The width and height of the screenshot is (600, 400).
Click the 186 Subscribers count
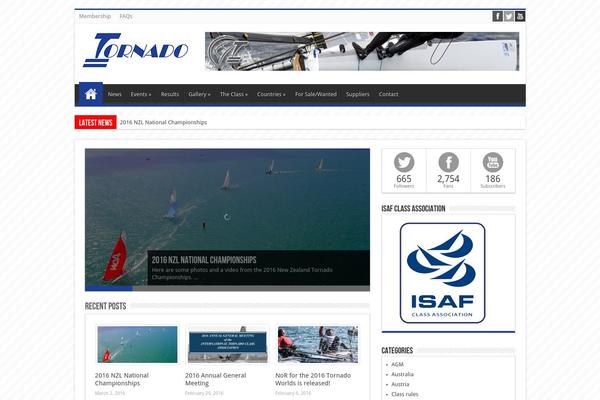point(493,181)
